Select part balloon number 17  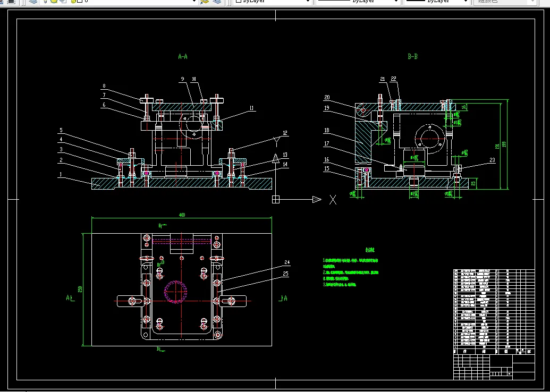click(327, 143)
